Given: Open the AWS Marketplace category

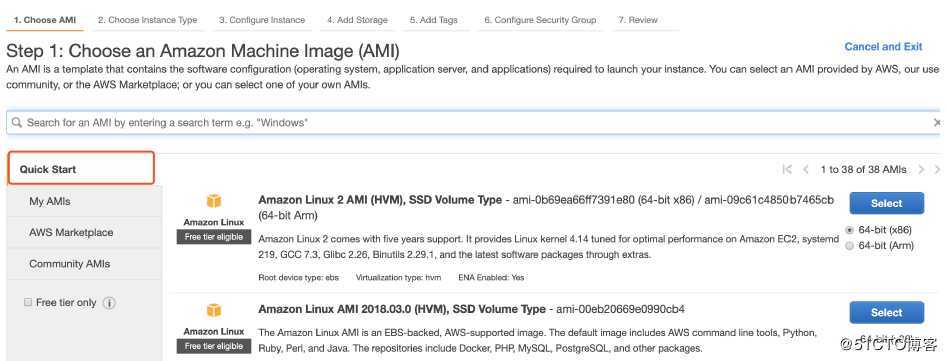Looking at the screenshot, I should (x=85, y=232).
